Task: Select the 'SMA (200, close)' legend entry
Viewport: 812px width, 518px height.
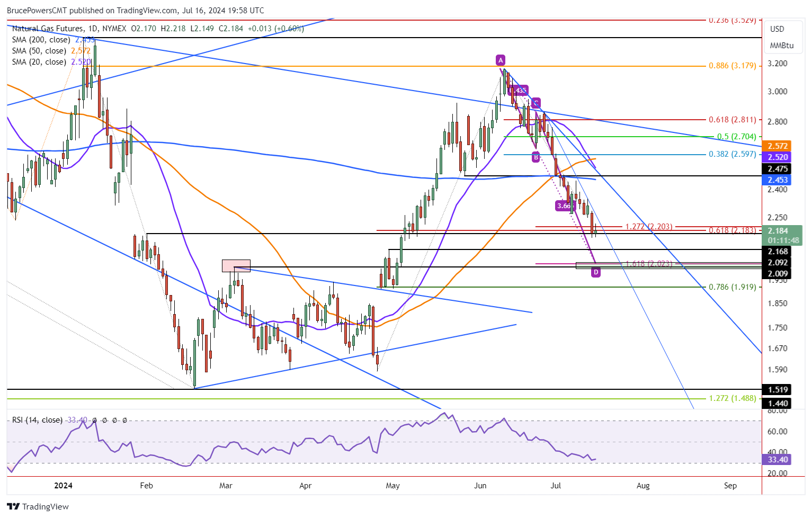Action: click(41, 40)
